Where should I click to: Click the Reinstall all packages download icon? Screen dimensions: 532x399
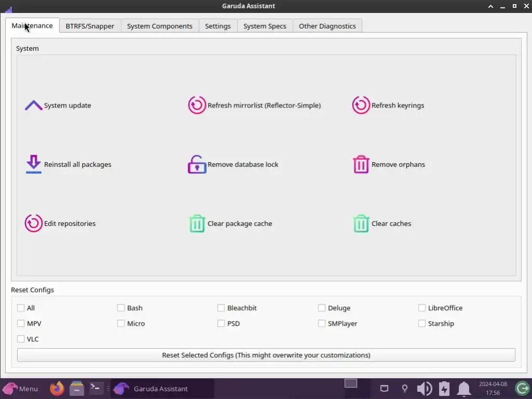click(34, 164)
